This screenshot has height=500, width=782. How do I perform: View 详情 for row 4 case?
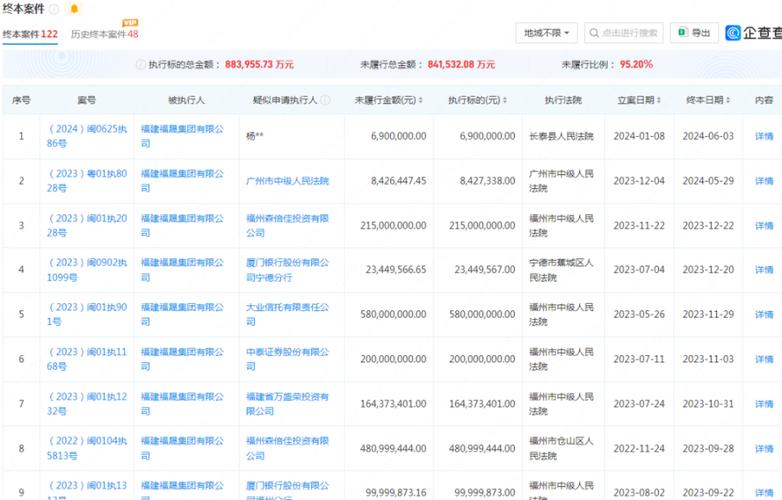[x=764, y=270]
